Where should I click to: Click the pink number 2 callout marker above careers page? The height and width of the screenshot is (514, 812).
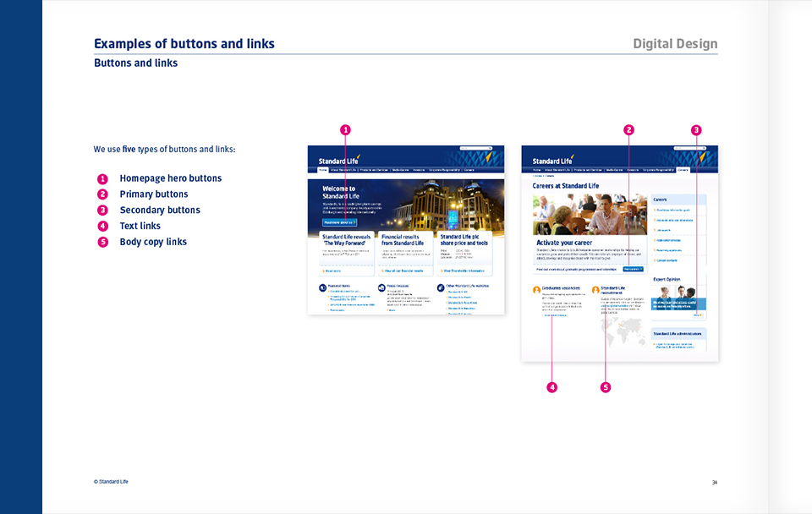(x=628, y=130)
